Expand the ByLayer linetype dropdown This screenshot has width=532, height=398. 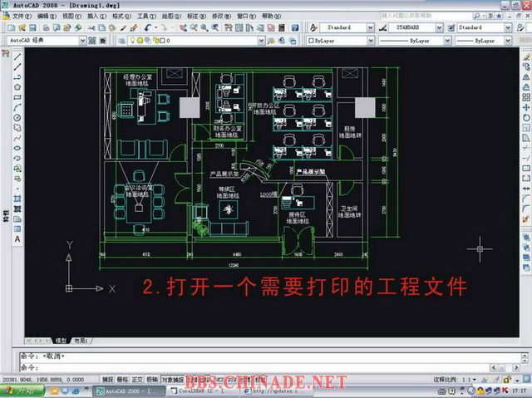click(447, 41)
